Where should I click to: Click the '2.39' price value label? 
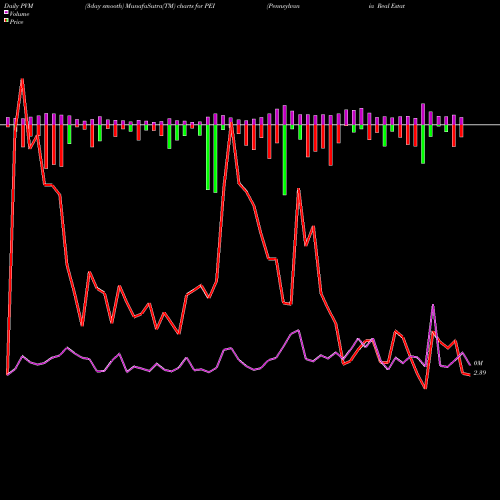480,373
